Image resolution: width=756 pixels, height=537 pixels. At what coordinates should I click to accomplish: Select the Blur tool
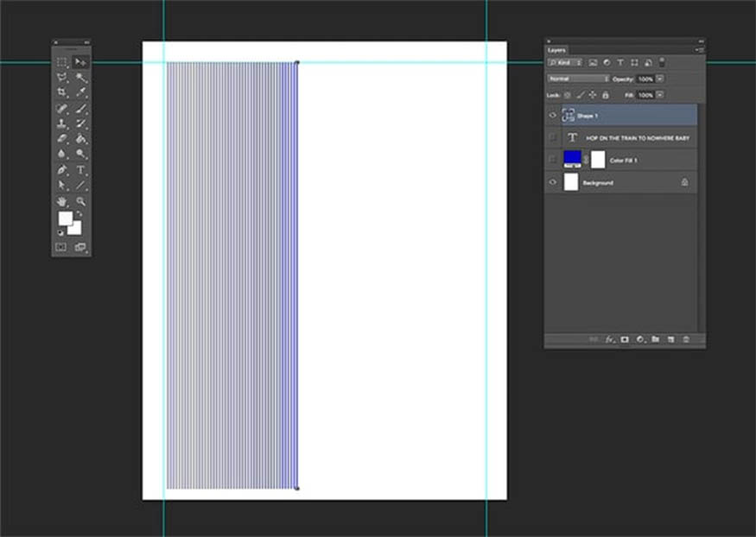(61, 155)
